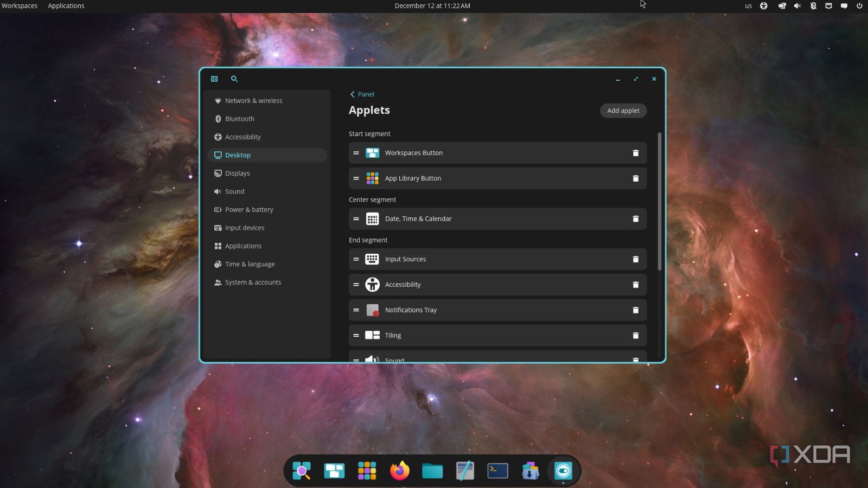Viewport: 868px width, 488px height.
Task: Open the text editor from the dock
Action: (465, 471)
